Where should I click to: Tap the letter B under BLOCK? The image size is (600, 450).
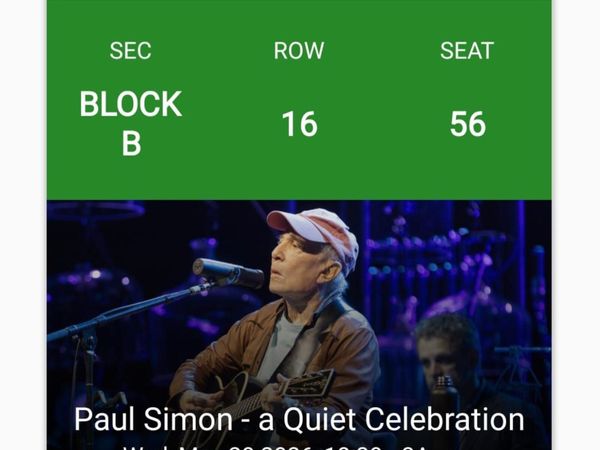[130, 144]
